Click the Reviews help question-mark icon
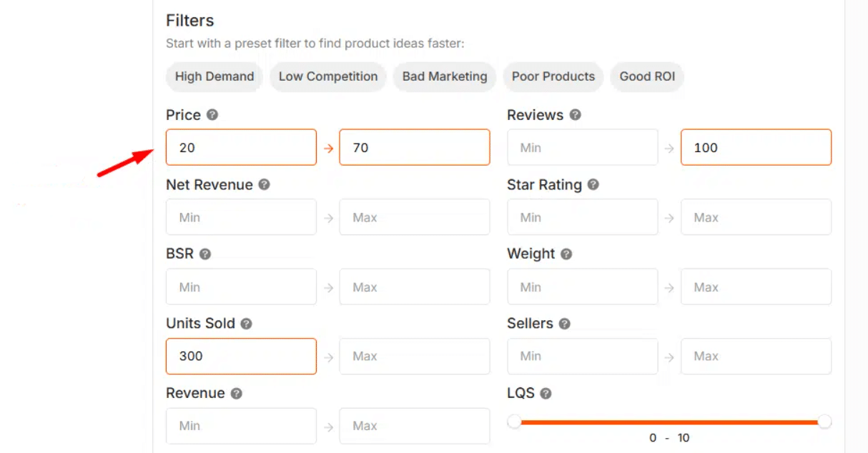868x453 pixels. [x=575, y=115]
